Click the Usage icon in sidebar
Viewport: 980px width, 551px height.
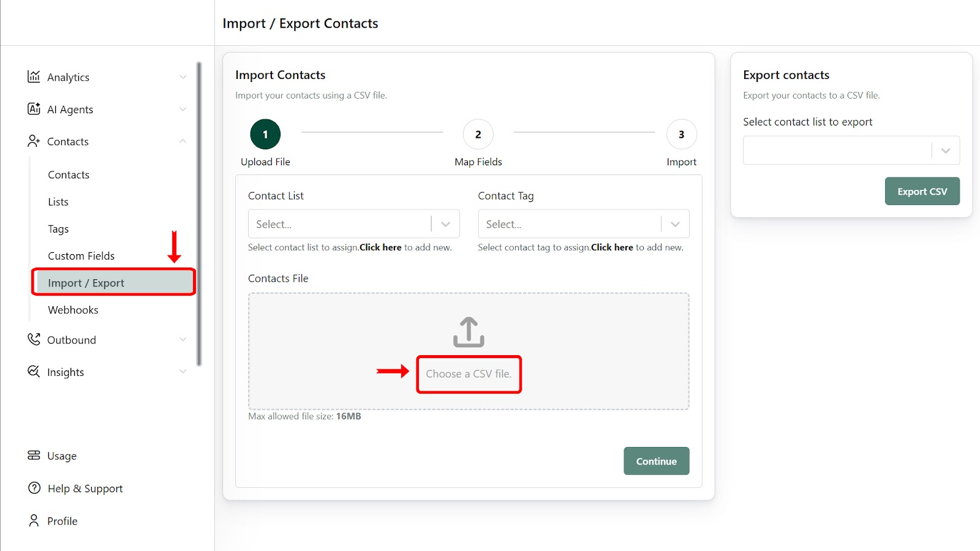[x=34, y=455]
